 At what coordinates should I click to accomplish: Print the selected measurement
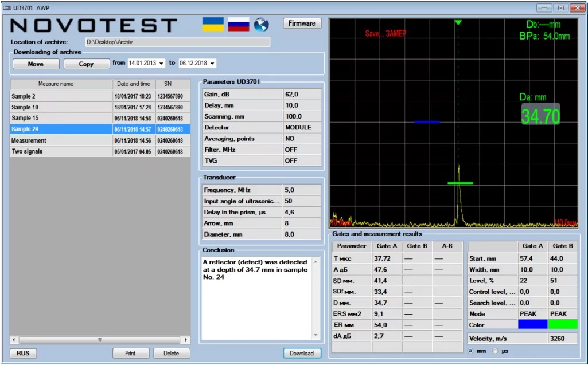pyautogui.click(x=130, y=353)
